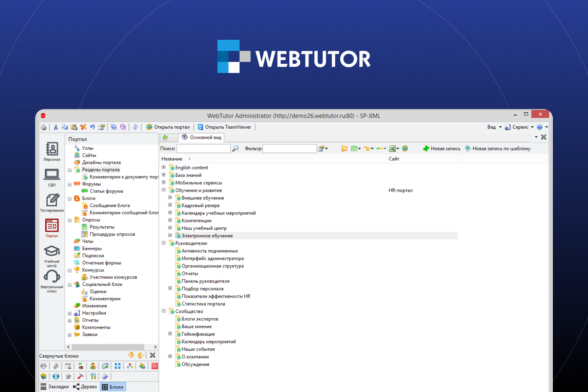Click the refresh arrows toolbar icon

click(135, 127)
